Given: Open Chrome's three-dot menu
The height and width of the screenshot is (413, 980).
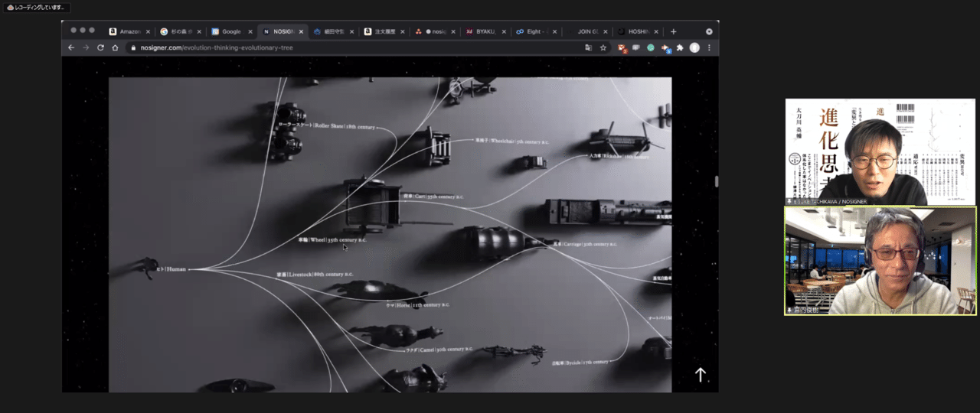Looking at the screenshot, I should tap(709, 47).
